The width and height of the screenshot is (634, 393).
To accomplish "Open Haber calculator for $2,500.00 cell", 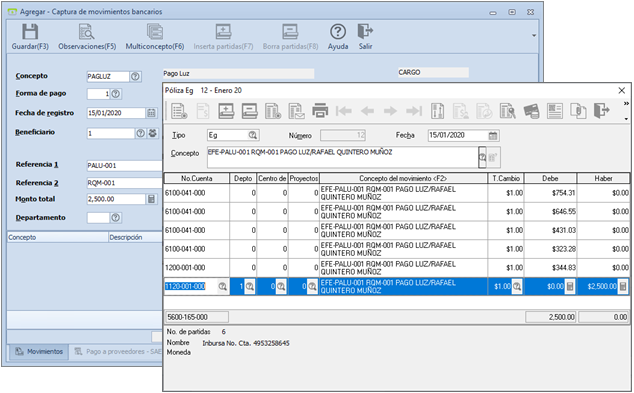I will 623,286.
